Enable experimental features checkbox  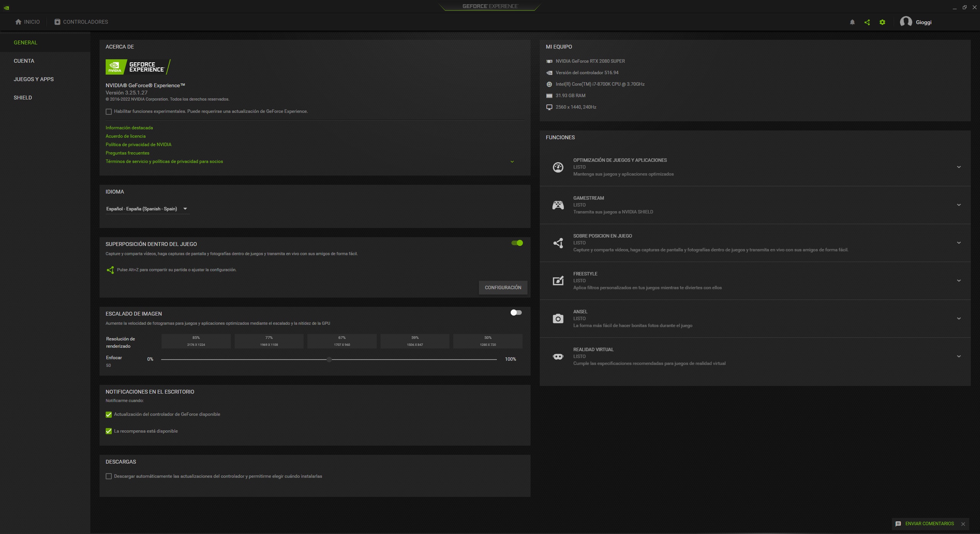[x=109, y=112]
